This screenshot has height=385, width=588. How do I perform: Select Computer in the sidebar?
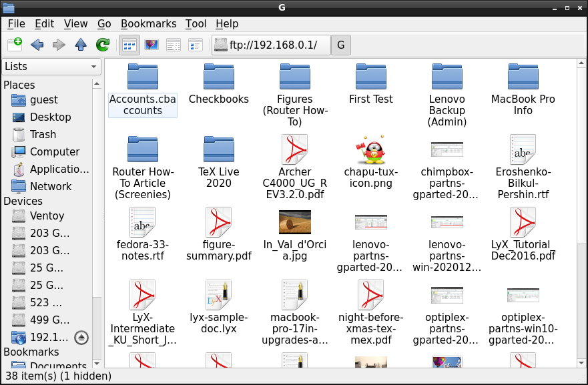[x=47, y=151]
